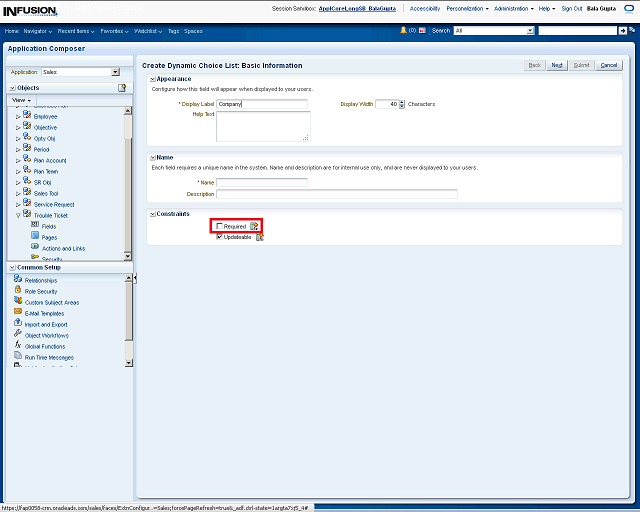Click the expression builder icon beside Required
The image size is (640, 512).
tap(254, 227)
